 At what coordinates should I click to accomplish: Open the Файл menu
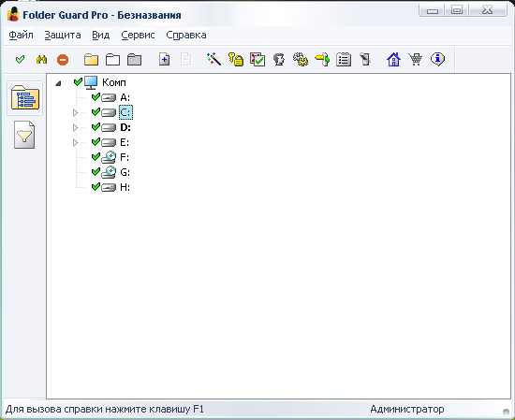pos(21,35)
